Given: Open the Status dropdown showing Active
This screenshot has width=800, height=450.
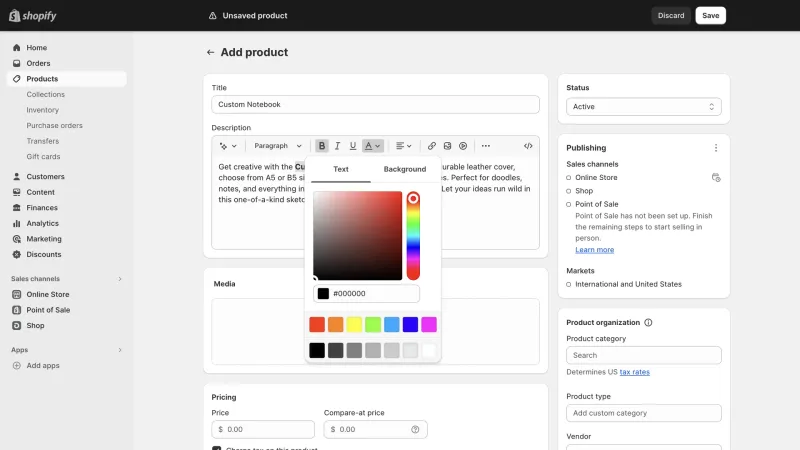Looking at the screenshot, I should [x=644, y=107].
